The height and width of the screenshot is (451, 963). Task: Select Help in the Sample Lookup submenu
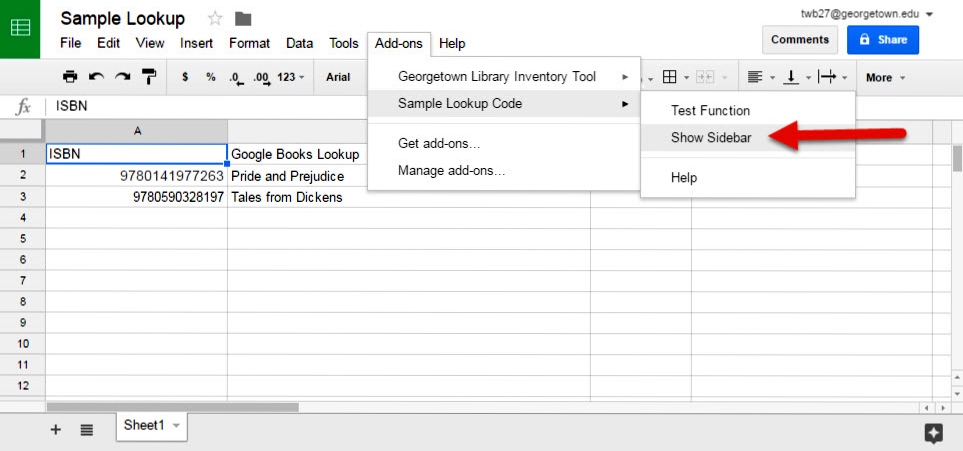(x=747, y=178)
